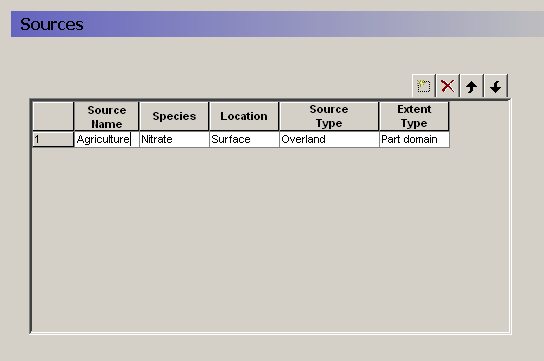Delete the selected source with the red X

tap(448, 86)
